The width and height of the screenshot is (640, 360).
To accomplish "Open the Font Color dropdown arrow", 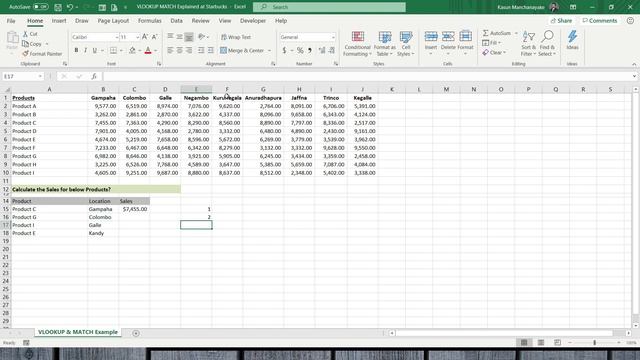I will pyautogui.click(x=156, y=51).
